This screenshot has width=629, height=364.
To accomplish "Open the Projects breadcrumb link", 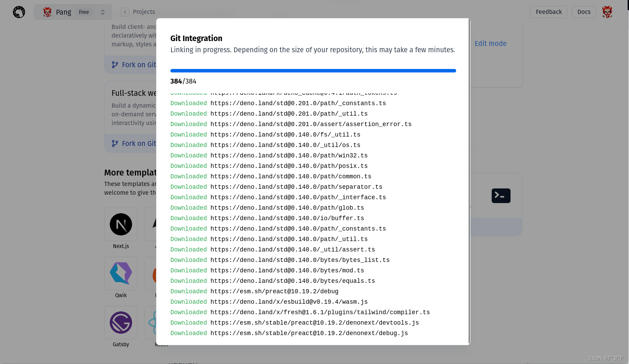I will 144,12.
